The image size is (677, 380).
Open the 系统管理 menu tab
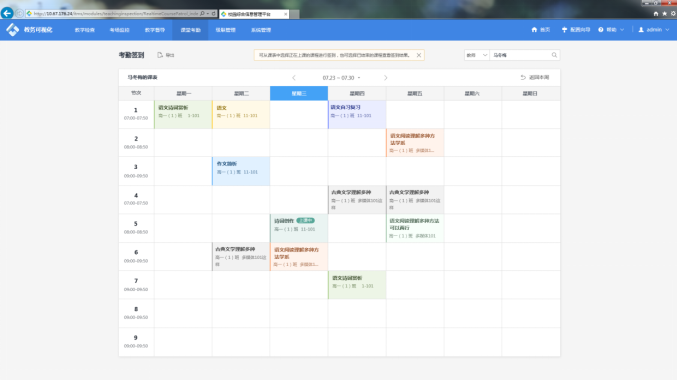(x=261, y=30)
